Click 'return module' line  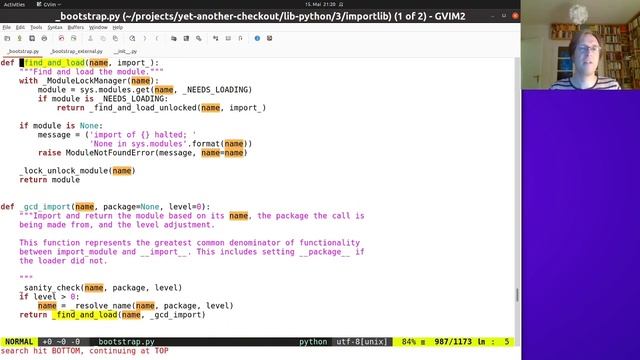pyautogui.click(x=50, y=180)
